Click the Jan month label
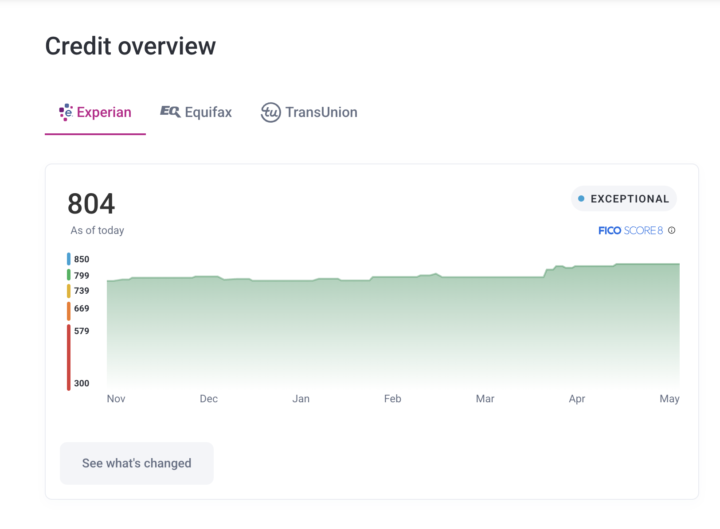Image resolution: width=720 pixels, height=529 pixels. pyautogui.click(x=301, y=399)
